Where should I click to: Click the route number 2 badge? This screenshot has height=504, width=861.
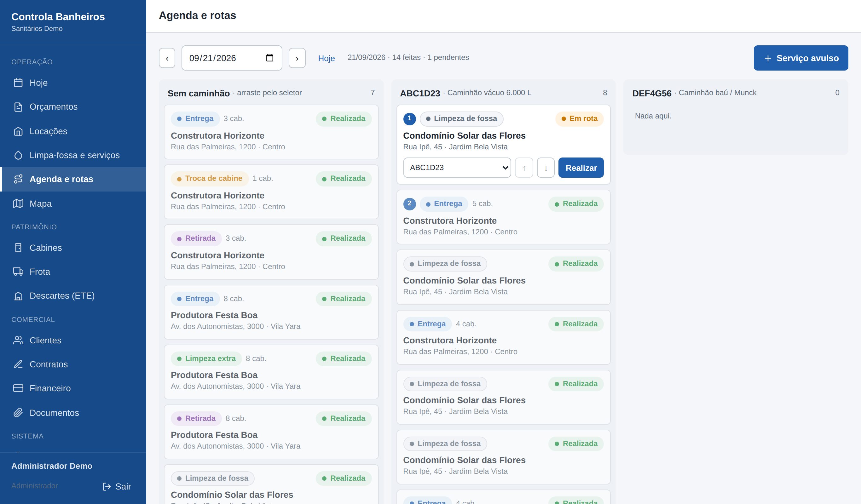(x=409, y=204)
